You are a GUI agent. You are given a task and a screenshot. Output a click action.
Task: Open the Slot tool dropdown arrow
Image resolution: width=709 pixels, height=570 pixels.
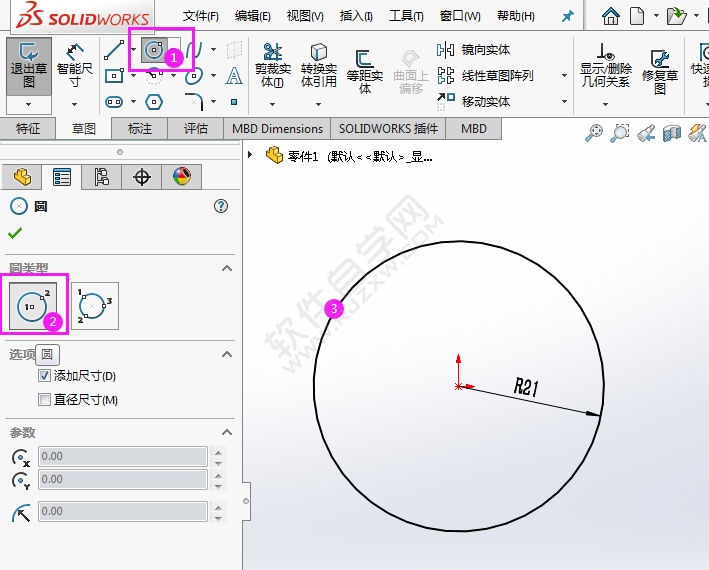tap(133, 102)
